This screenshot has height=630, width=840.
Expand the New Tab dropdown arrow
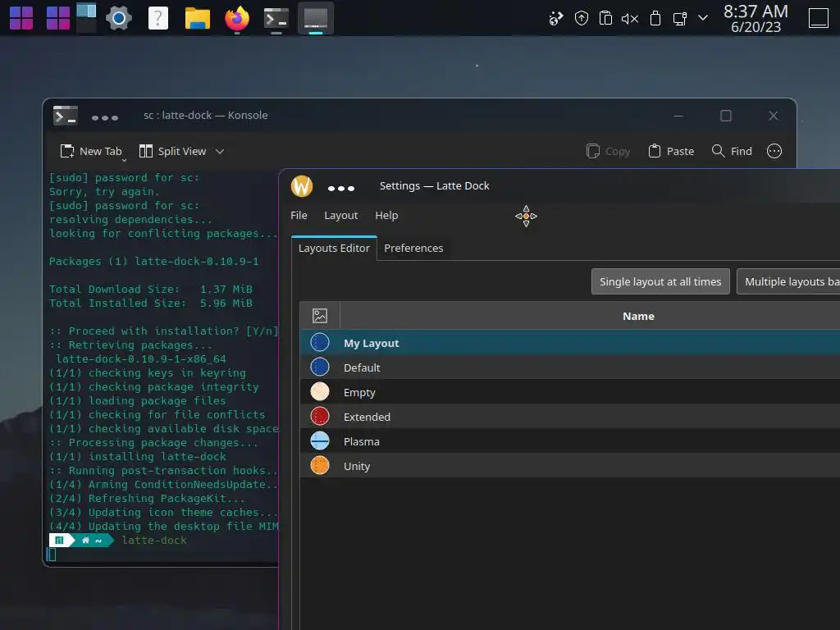tap(125, 160)
